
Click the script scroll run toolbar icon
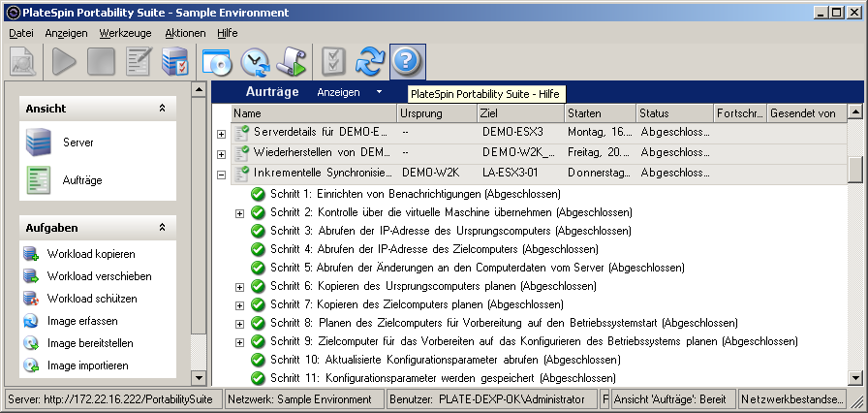pyautogui.click(x=292, y=61)
